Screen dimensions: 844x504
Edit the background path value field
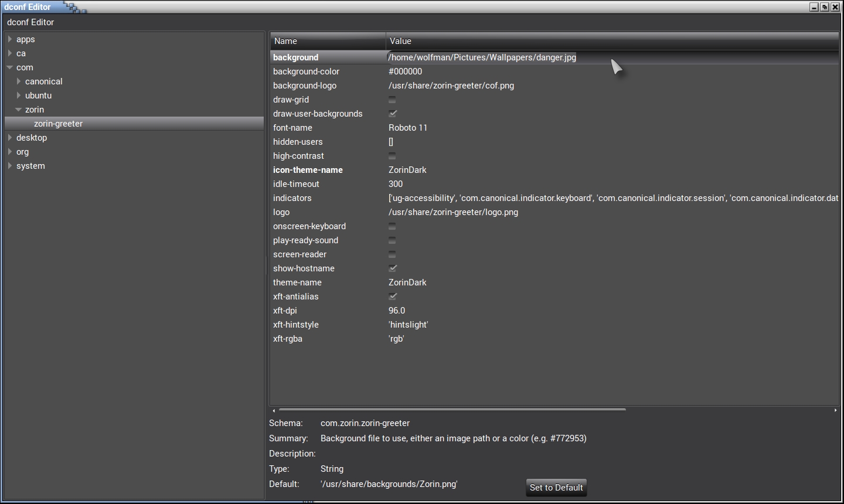(482, 57)
